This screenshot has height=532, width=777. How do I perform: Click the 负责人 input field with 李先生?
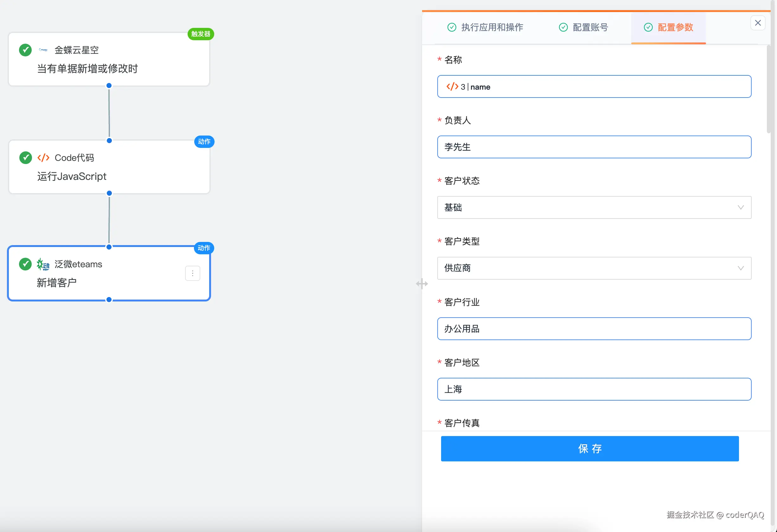(x=594, y=147)
